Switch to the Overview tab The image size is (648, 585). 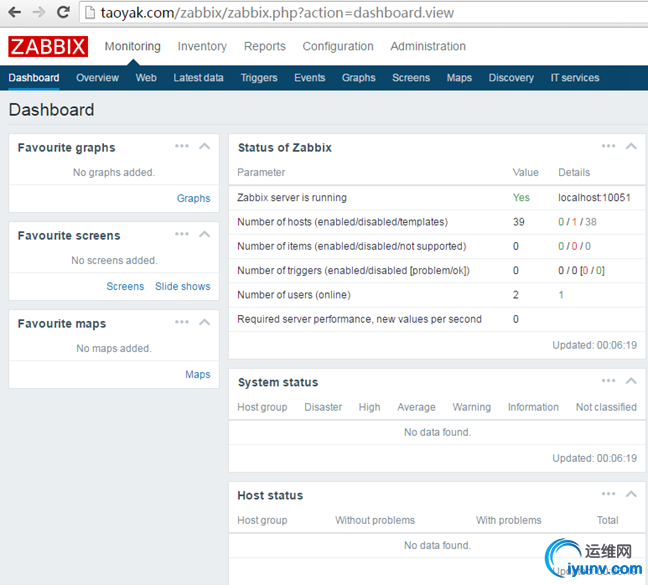click(97, 78)
